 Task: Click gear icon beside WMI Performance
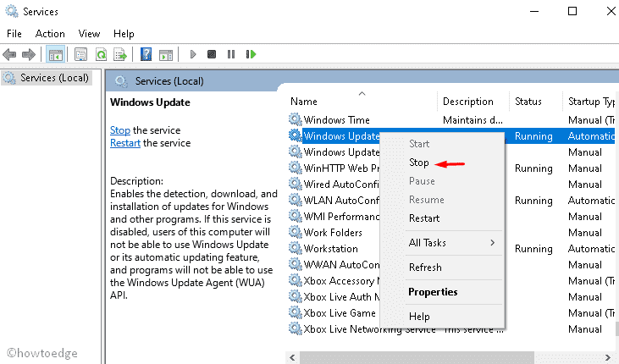coord(295,217)
